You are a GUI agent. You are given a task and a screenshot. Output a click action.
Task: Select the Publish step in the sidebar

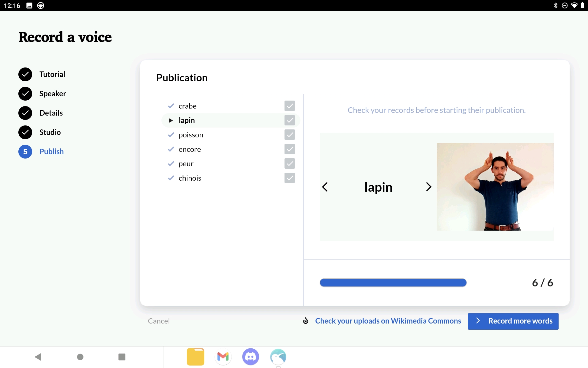[51, 151]
